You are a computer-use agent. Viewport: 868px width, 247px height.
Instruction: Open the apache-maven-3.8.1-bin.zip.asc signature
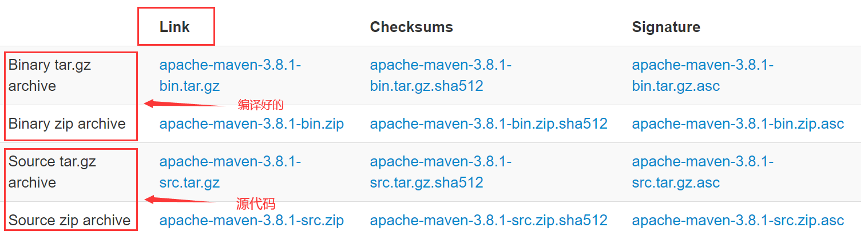(x=738, y=124)
